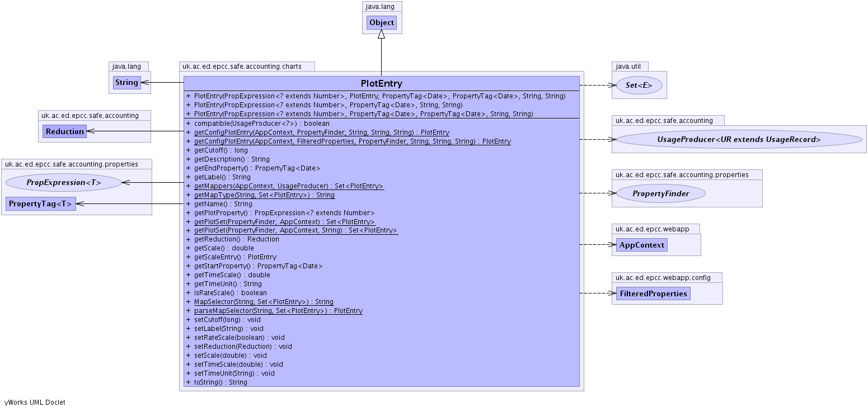Open the UsageProducer interface ellipse
The width and height of the screenshot is (868, 412).
coord(738,140)
